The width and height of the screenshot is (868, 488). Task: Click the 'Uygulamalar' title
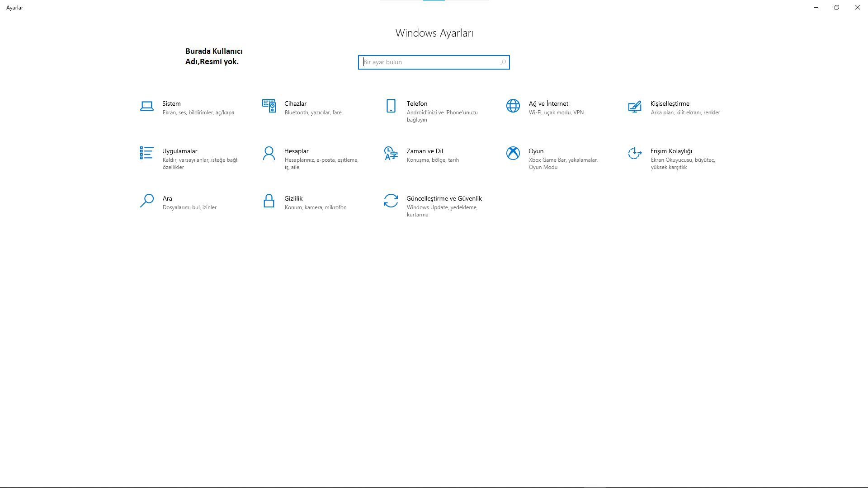click(180, 151)
